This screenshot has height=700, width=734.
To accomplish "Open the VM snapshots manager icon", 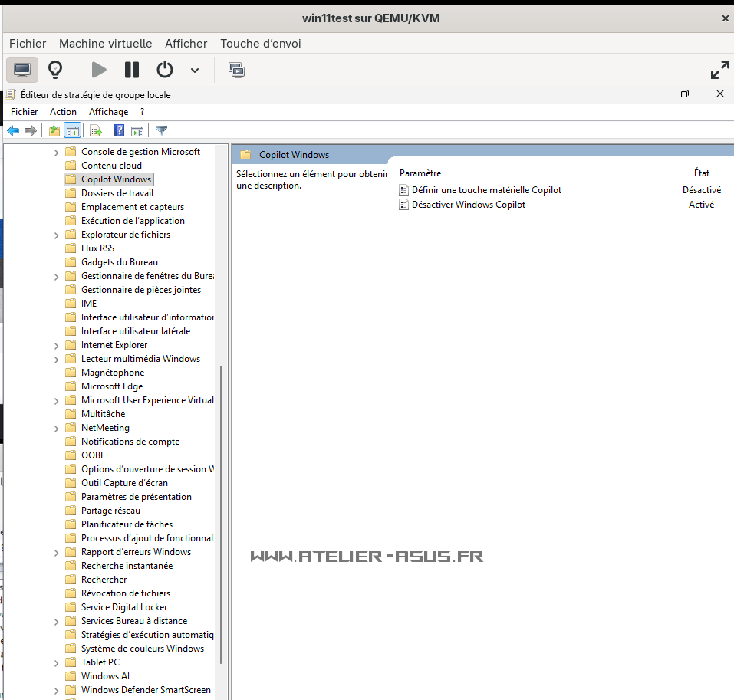I will coord(237,70).
